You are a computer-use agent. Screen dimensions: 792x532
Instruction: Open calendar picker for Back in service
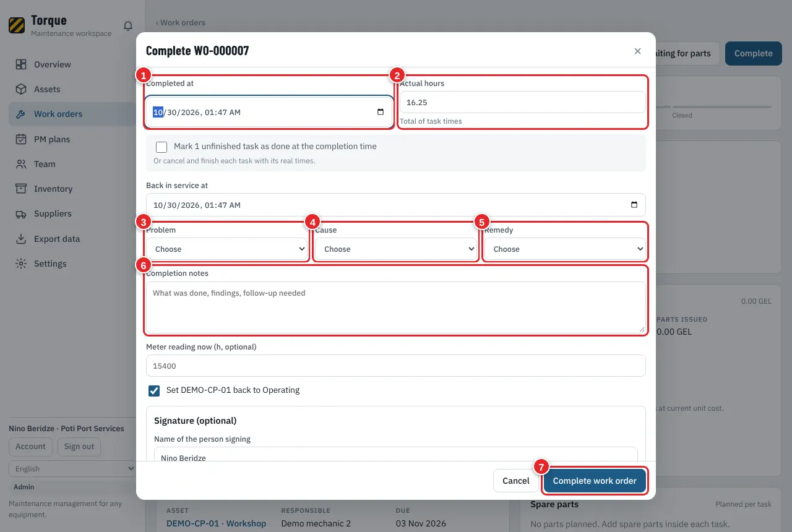click(x=634, y=205)
